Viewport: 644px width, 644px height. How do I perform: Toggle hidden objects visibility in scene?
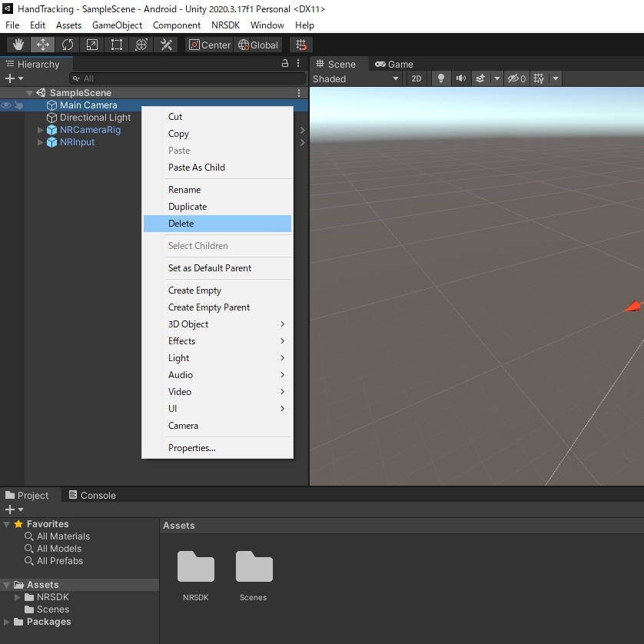pyautogui.click(x=516, y=78)
